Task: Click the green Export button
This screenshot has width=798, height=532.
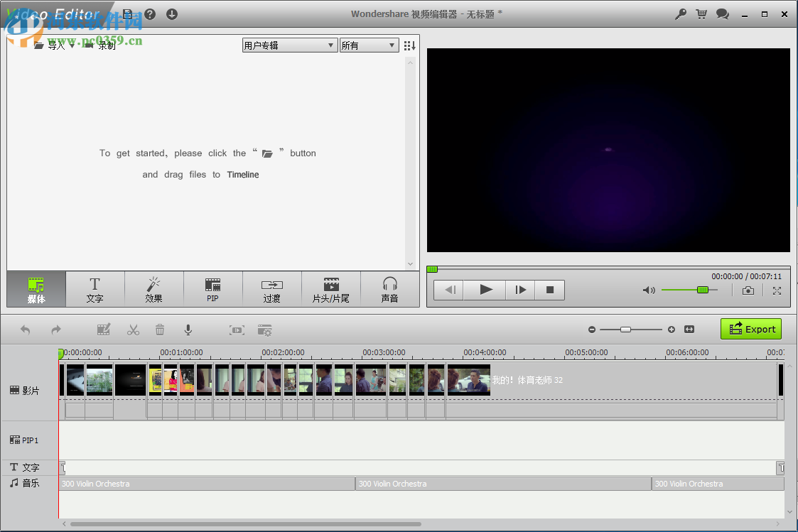Action: [750, 329]
